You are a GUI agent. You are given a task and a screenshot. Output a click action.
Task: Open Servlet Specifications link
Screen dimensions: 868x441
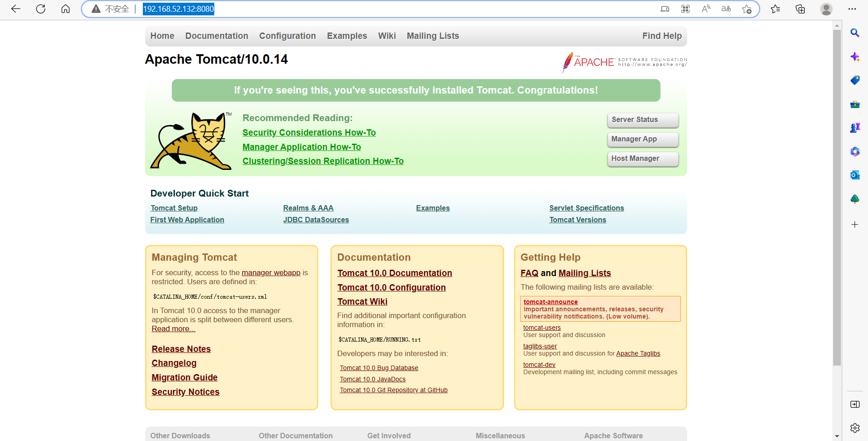[x=586, y=208]
